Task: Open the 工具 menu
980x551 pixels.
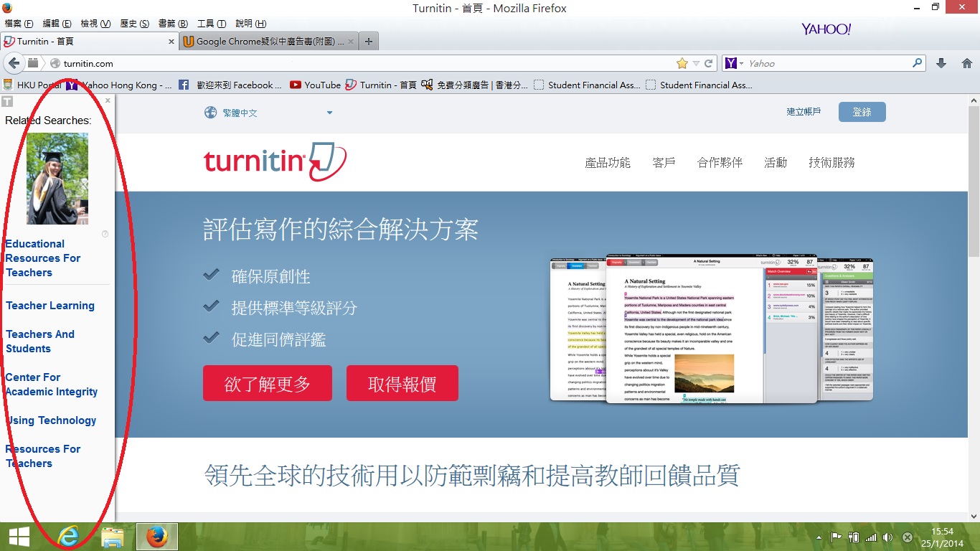Action: click(211, 24)
